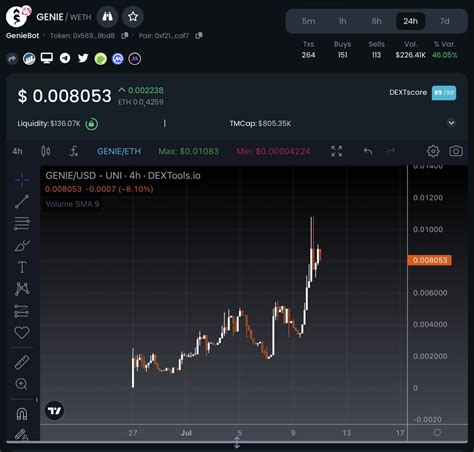This screenshot has height=452, width=474.
Task: Click the heart favorites icon in toolbar
Action: click(22, 332)
